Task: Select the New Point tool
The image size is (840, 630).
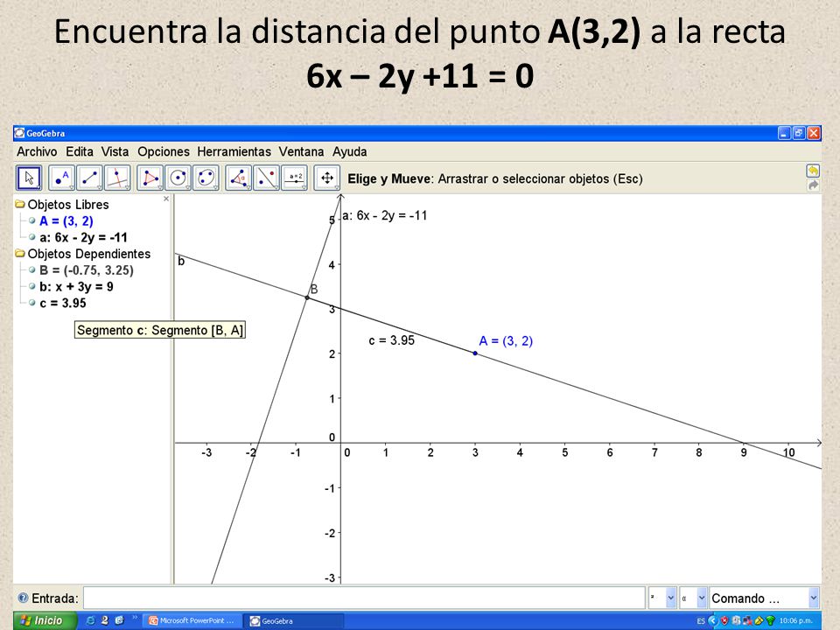Action: [x=61, y=178]
